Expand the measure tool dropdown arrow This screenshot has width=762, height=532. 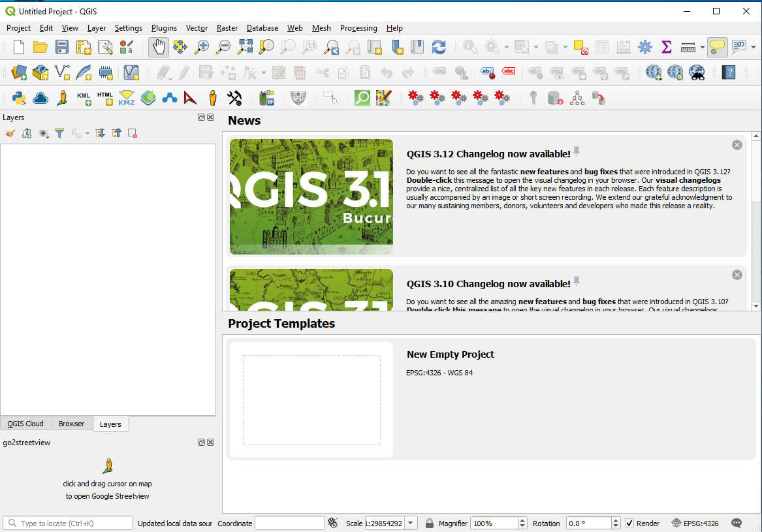(702, 47)
